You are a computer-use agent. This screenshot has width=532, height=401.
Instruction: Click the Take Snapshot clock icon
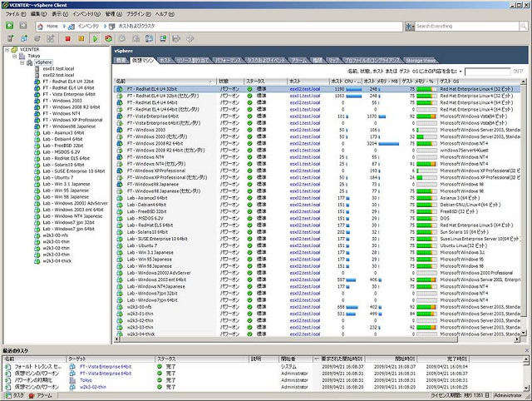coord(122,39)
